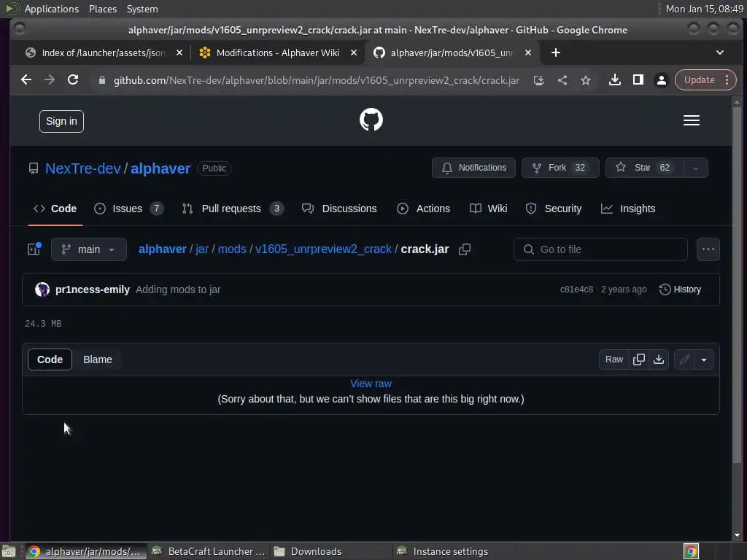Expand the file tree side panel
The image size is (747, 560).
34,249
